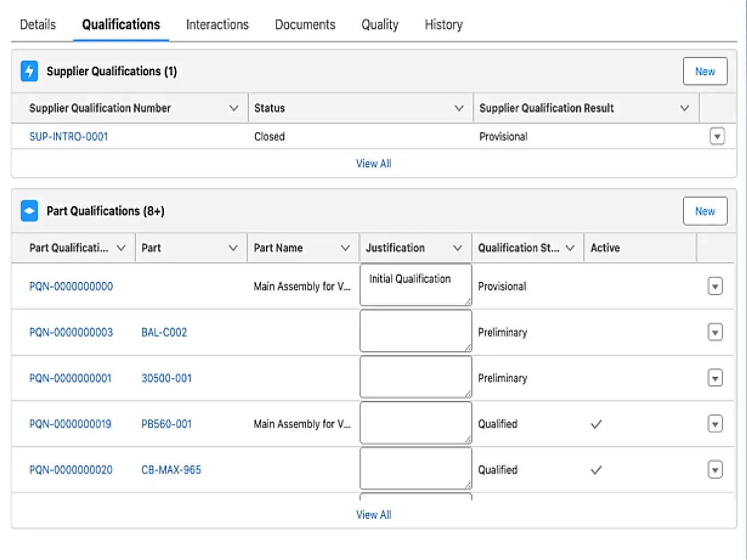Open part 30500-001 link

(x=166, y=378)
